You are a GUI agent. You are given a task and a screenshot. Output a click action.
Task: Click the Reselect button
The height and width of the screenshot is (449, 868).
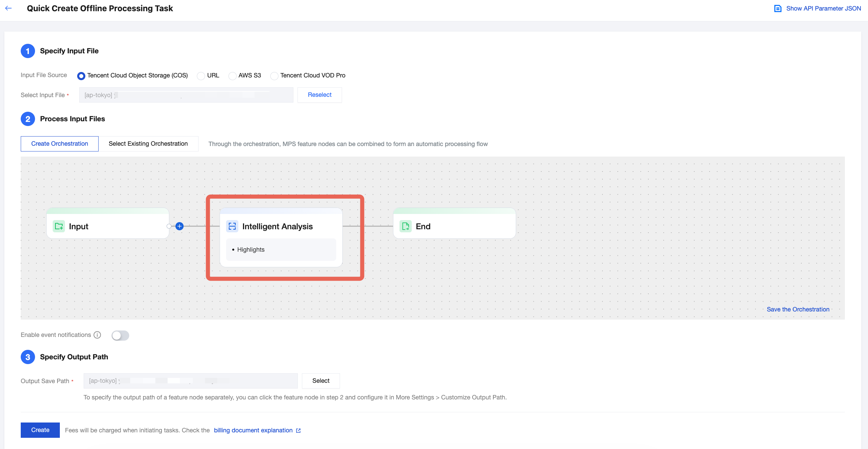[x=319, y=95]
